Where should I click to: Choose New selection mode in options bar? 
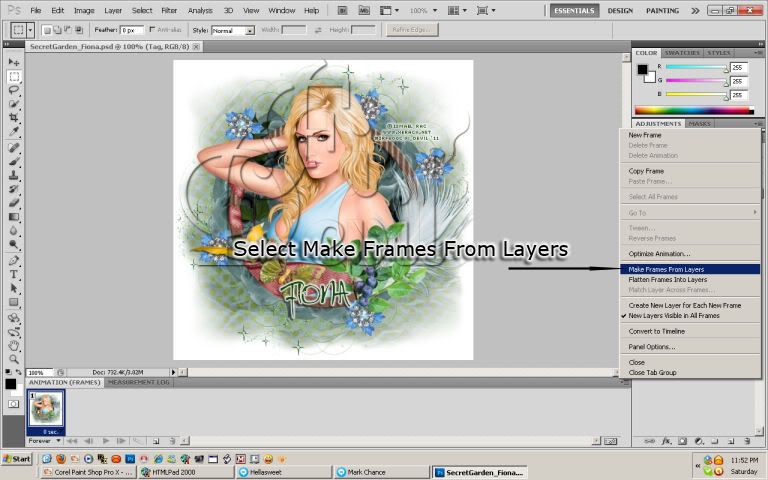[x=47, y=30]
